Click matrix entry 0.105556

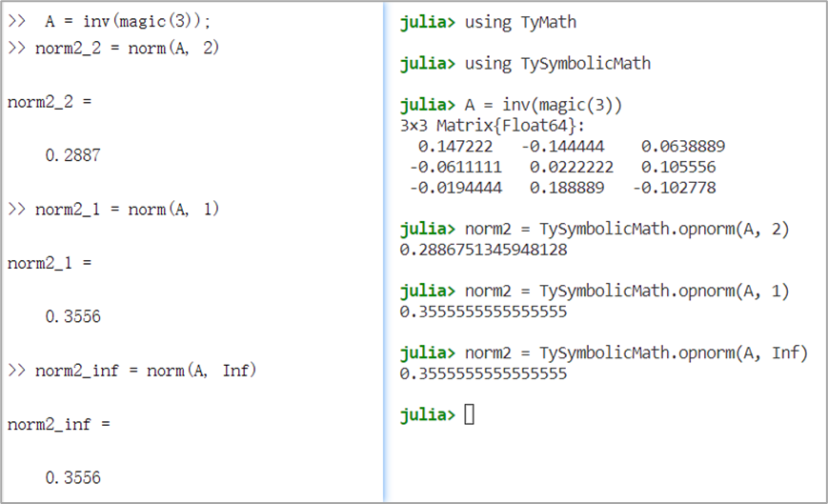coord(678,168)
